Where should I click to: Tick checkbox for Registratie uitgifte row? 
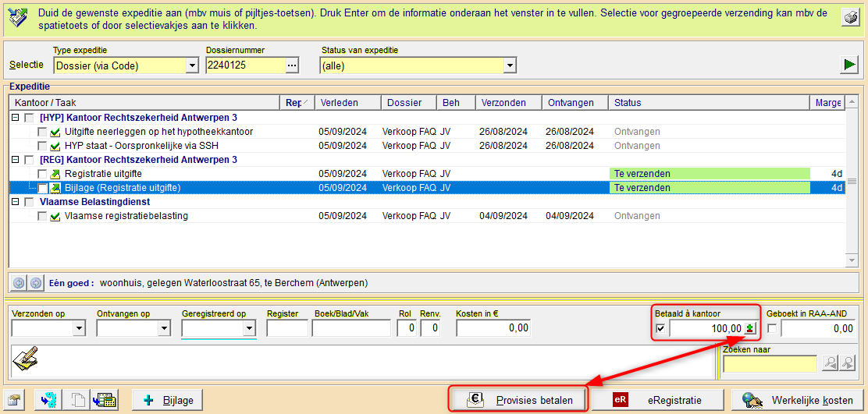(42, 174)
